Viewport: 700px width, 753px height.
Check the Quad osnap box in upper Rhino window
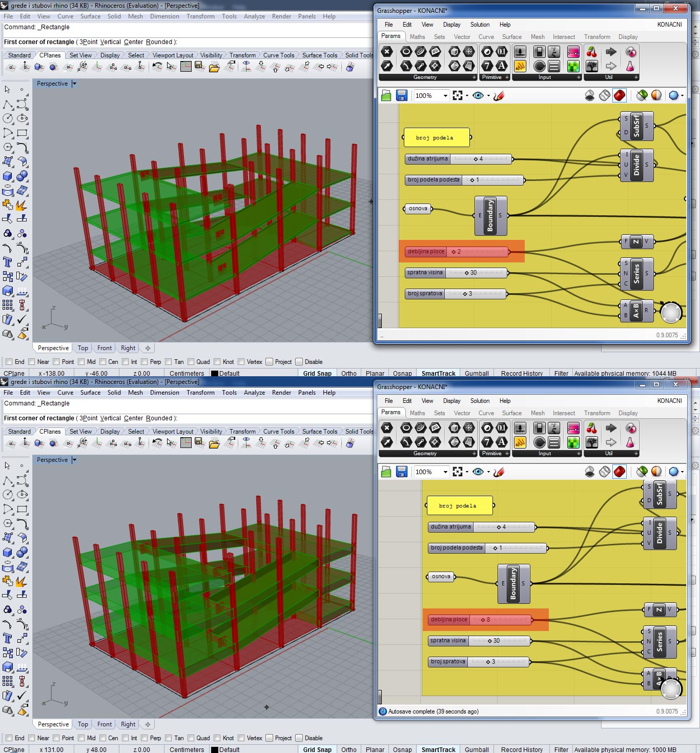(x=191, y=362)
